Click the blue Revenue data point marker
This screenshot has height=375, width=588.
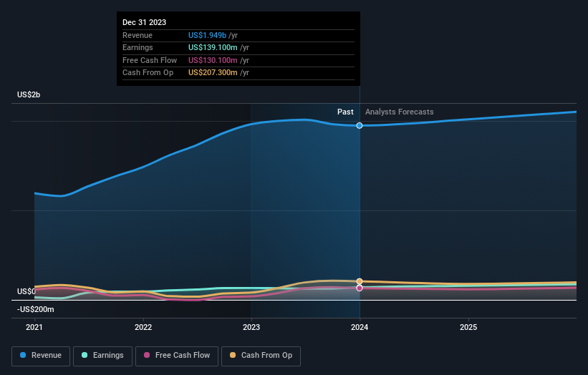[360, 125]
